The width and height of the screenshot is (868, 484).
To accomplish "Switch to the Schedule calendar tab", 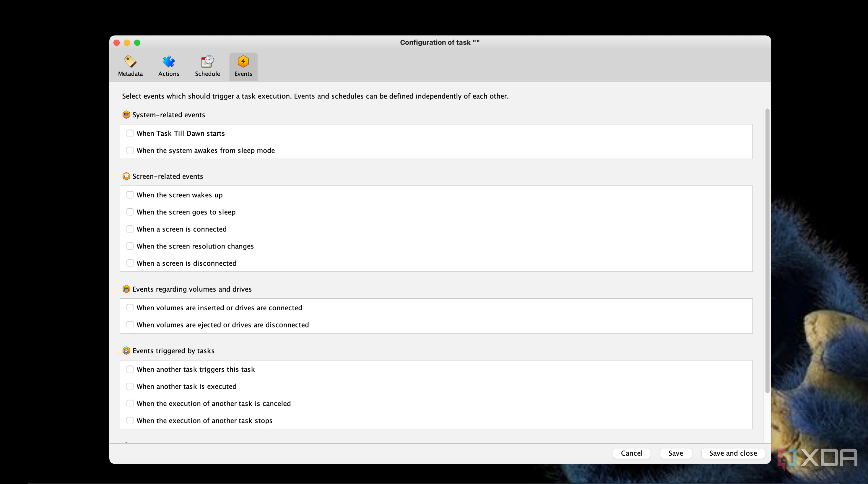I will (207, 66).
